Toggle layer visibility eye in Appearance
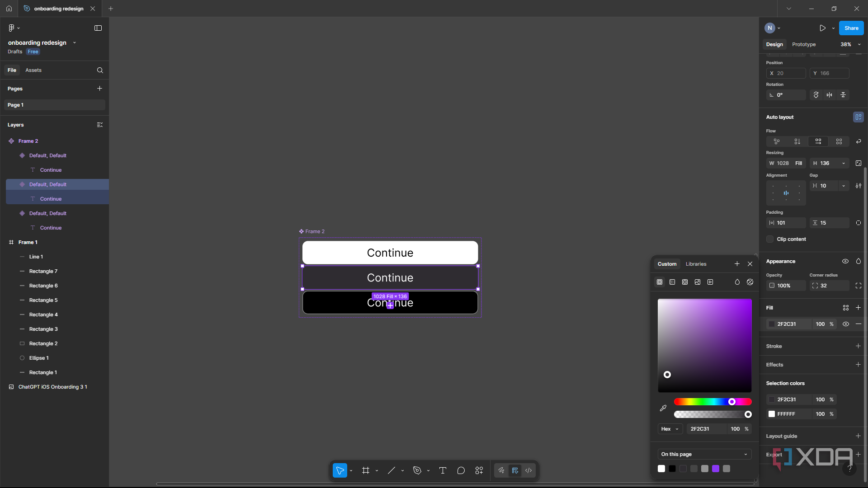 pos(845,261)
